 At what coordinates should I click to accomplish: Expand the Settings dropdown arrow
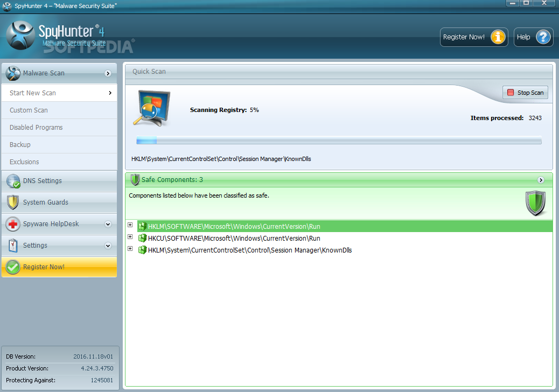[x=108, y=246]
